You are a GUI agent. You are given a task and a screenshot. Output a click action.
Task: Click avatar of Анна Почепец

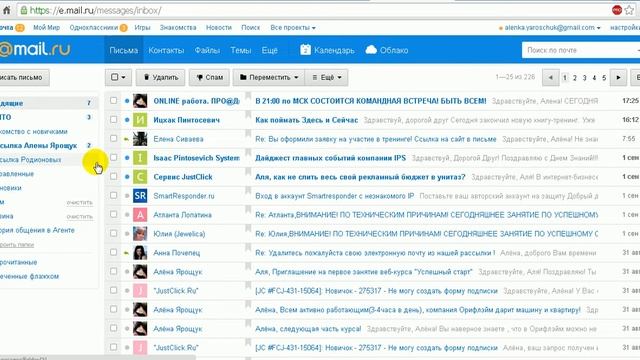click(140, 253)
